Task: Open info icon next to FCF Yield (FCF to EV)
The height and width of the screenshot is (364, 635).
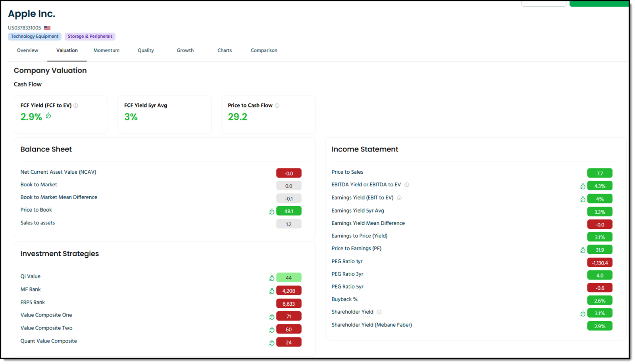Action: [x=76, y=105]
